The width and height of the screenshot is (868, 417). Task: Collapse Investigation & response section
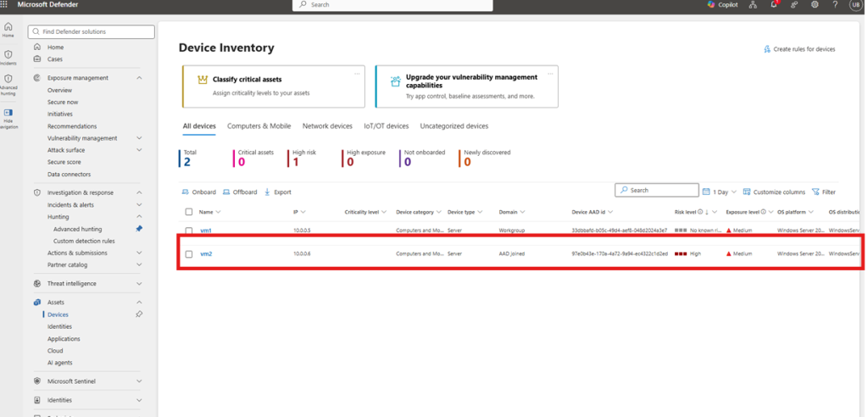[x=139, y=192]
